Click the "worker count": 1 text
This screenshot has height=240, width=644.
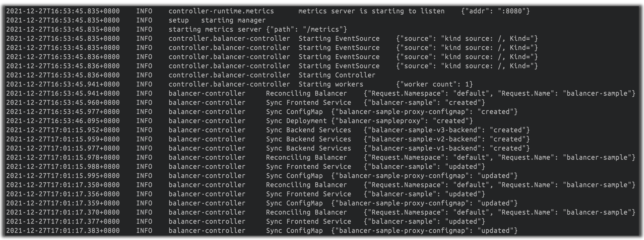click(x=434, y=85)
